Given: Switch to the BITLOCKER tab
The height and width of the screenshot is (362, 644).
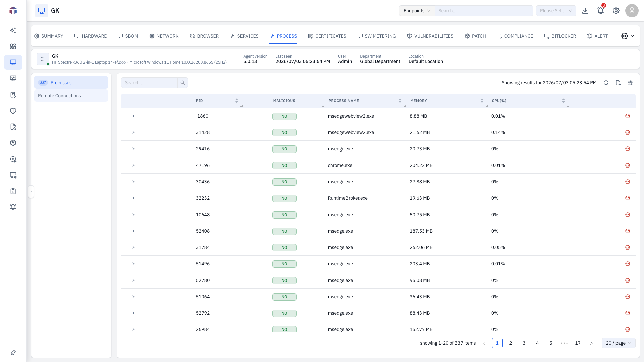Looking at the screenshot, I should [560, 36].
